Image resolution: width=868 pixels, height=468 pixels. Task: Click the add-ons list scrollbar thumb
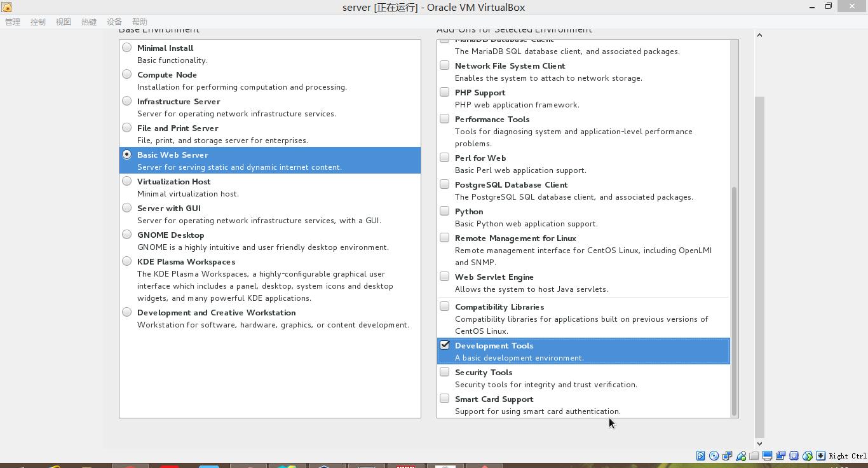coord(735,301)
